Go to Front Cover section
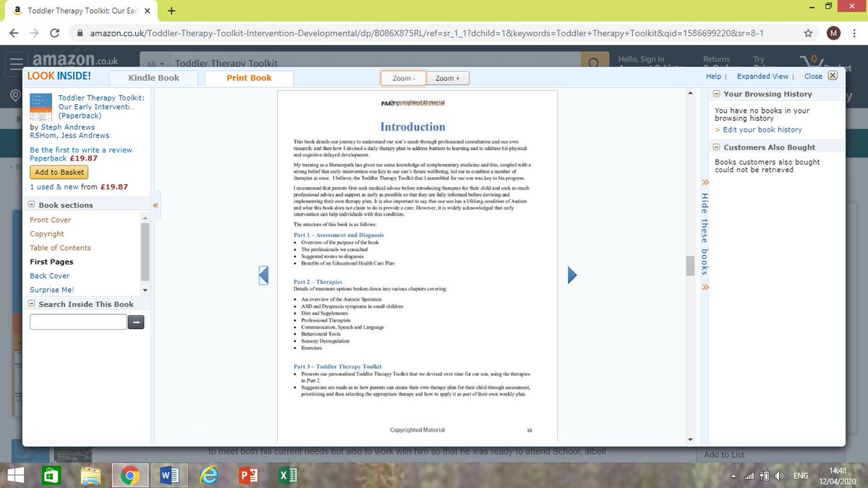 [51, 220]
